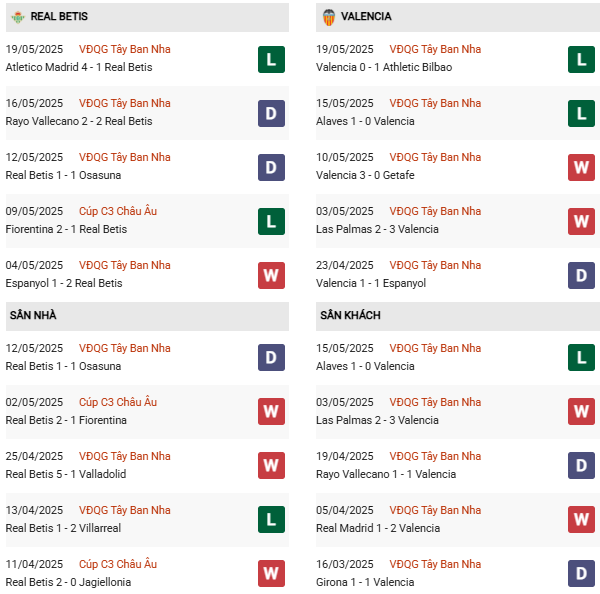
Task: Select the SÂN NHÀ section header
Action: [x=33, y=316]
